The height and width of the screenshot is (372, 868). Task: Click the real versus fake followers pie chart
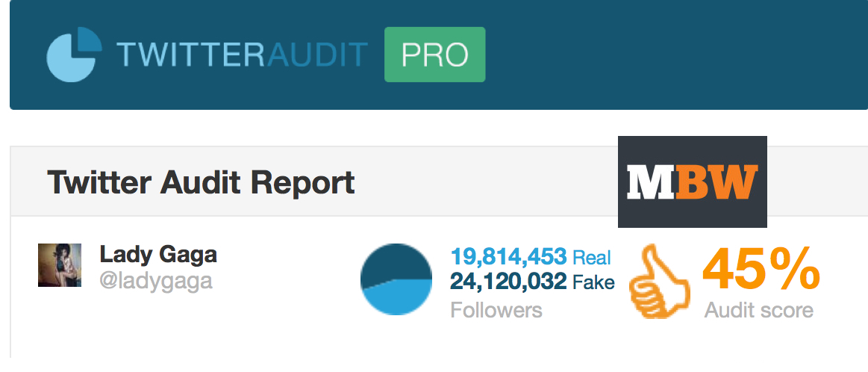[396, 279]
